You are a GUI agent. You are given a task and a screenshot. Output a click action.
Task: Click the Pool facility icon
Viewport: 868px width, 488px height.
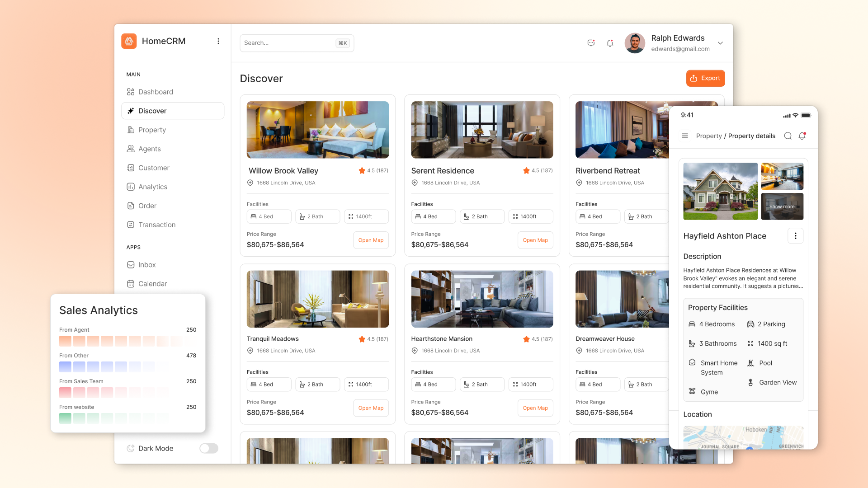(750, 363)
